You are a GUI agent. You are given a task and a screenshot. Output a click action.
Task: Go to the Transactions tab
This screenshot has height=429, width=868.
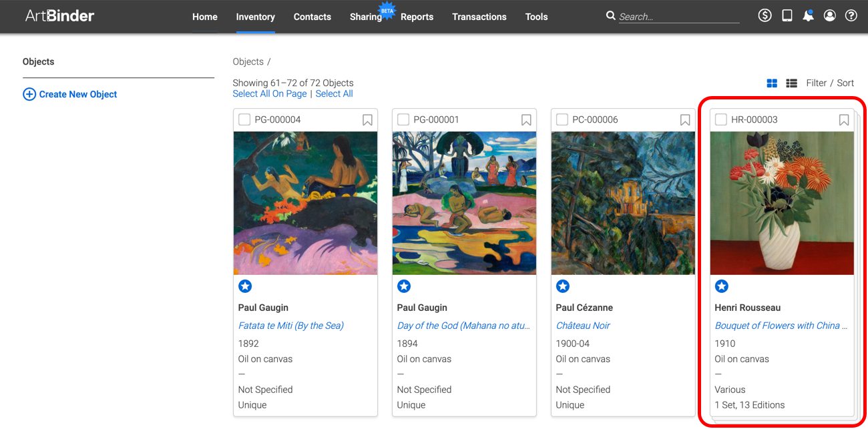pyautogui.click(x=479, y=17)
